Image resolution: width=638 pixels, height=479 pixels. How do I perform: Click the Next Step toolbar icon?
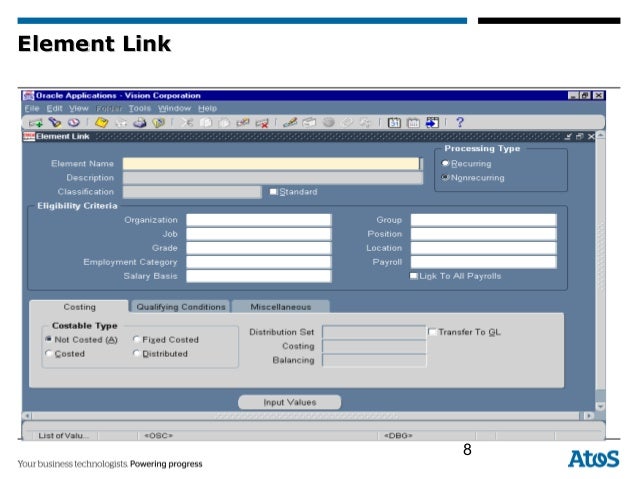(121, 122)
